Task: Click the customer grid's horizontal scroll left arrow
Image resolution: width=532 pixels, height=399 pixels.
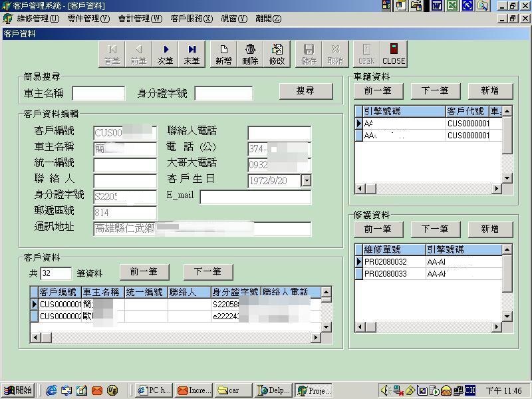Action: pos(35,337)
